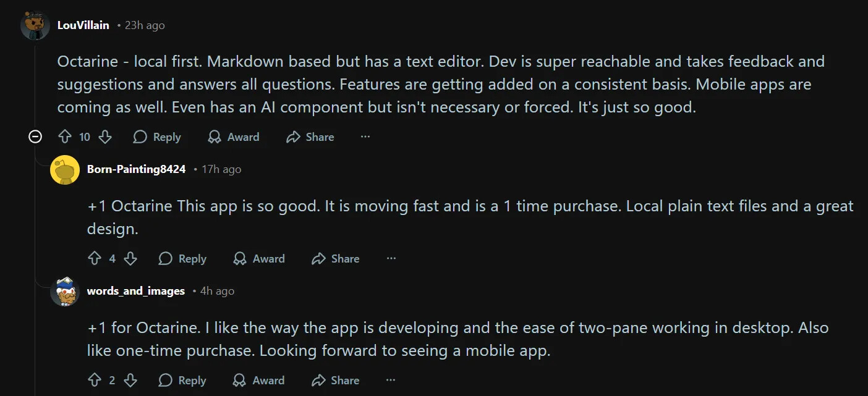This screenshot has height=396, width=868.
Task: Collapse LouVillain's comment thread
Action: (x=35, y=137)
